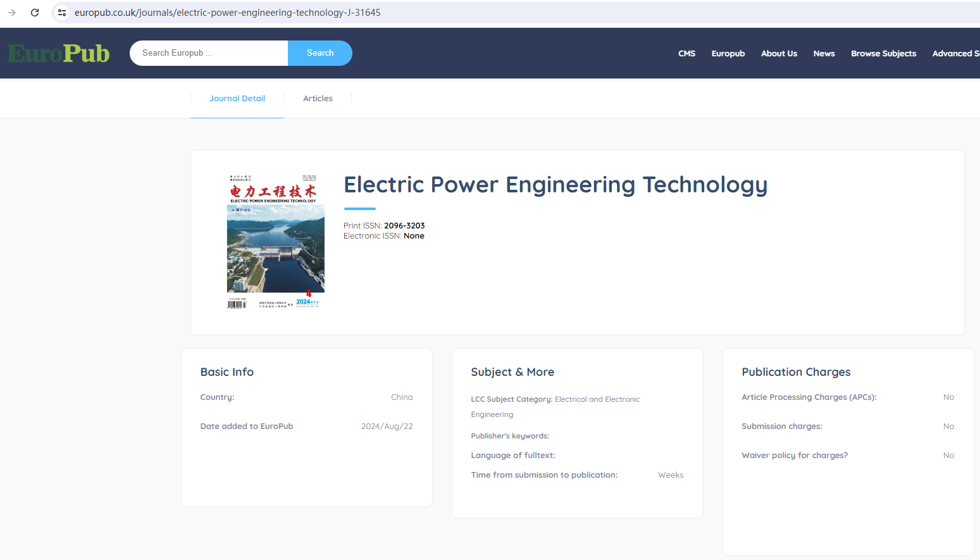Image resolution: width=980 pixels, height=560 pixels.
Task: Open Browse Subjects in the navbar
Action: click(x=883, y=54)
